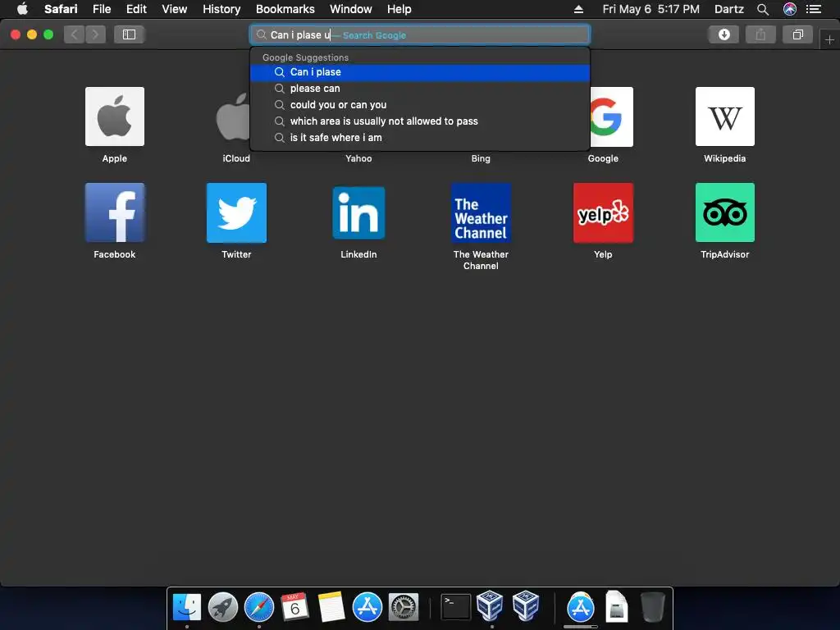Open the Facebook favorite icon
The width and height of the screenshot is (840, 630).
[115, 212]
